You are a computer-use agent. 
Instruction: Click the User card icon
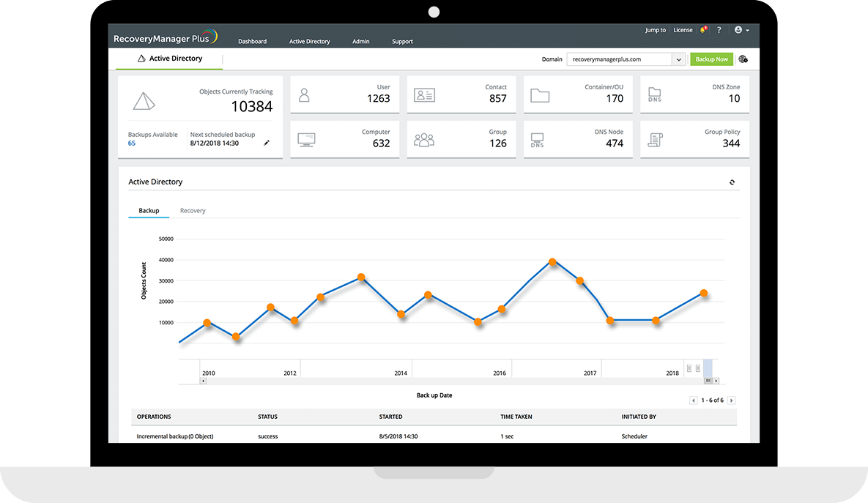tap(304, 95)
